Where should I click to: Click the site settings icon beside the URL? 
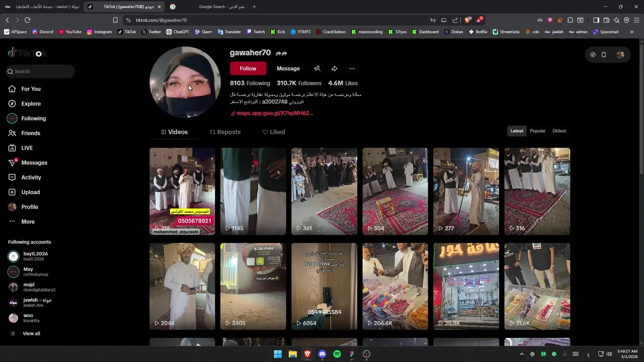click(x=128, y=20)
